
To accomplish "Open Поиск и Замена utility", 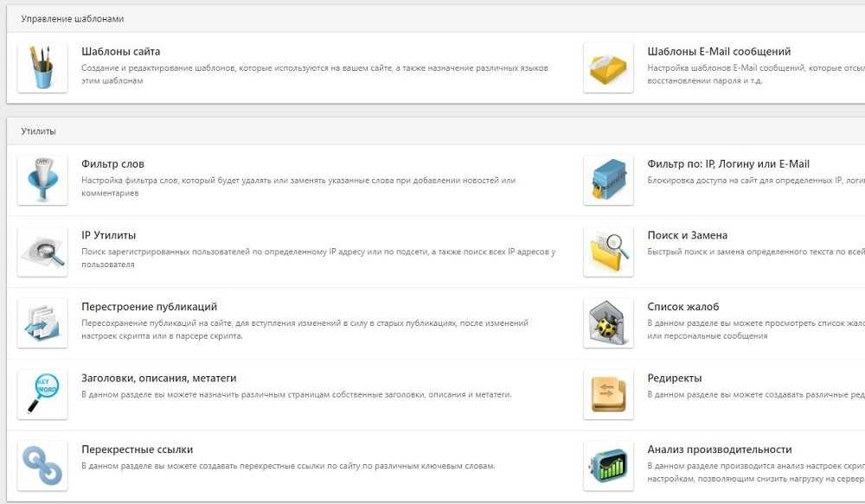I will [x=687, y=235].
